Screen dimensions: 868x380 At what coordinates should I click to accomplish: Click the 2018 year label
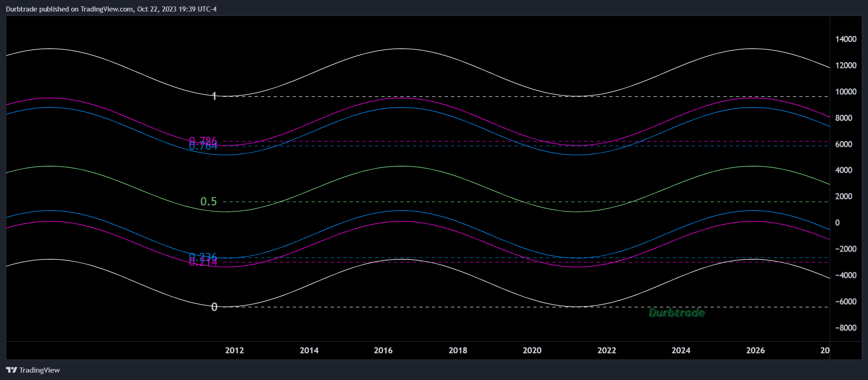[458, 351]
